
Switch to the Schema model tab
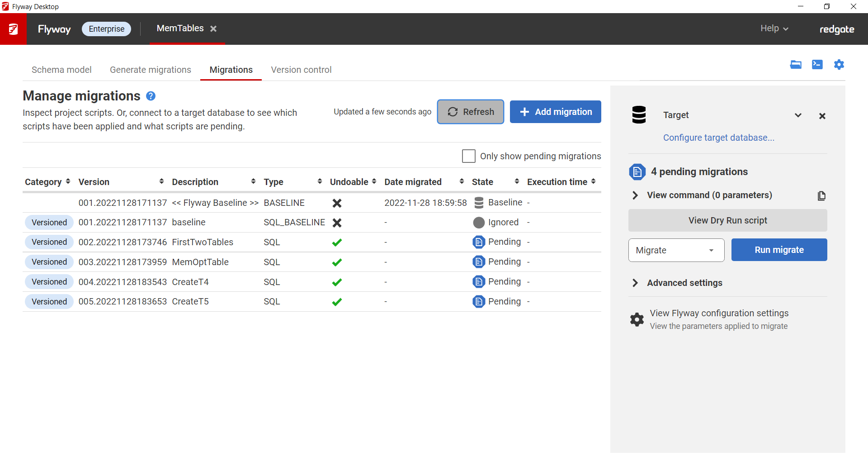pyautogui.click(x=61, y=70)
